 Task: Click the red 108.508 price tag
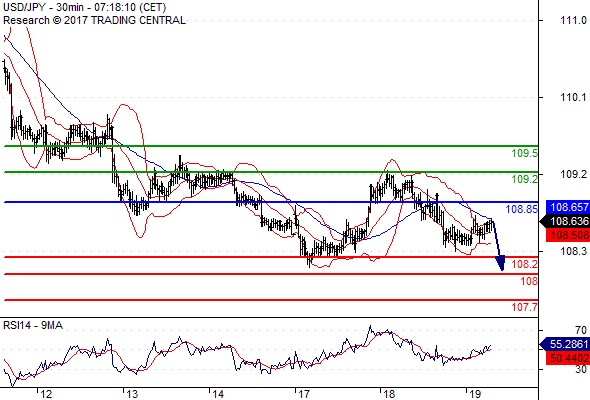568,236
